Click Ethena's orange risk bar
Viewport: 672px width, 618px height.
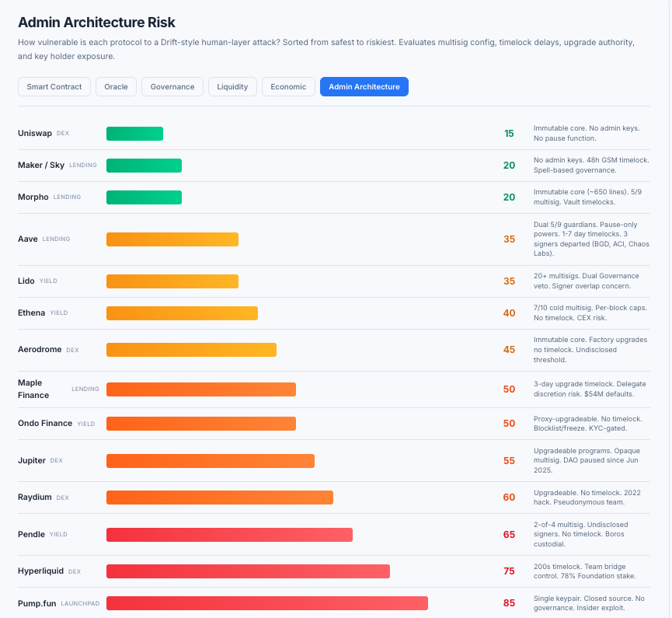point(183,312)
